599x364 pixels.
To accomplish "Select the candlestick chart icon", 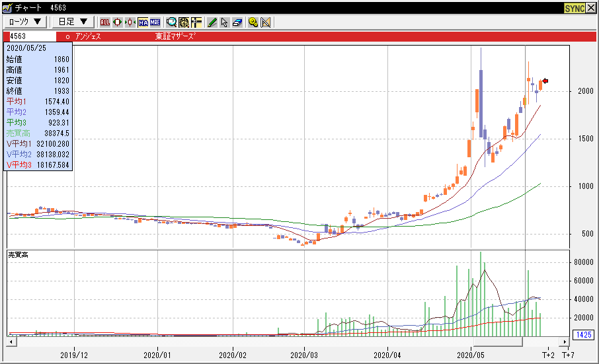I will (117, 22).
